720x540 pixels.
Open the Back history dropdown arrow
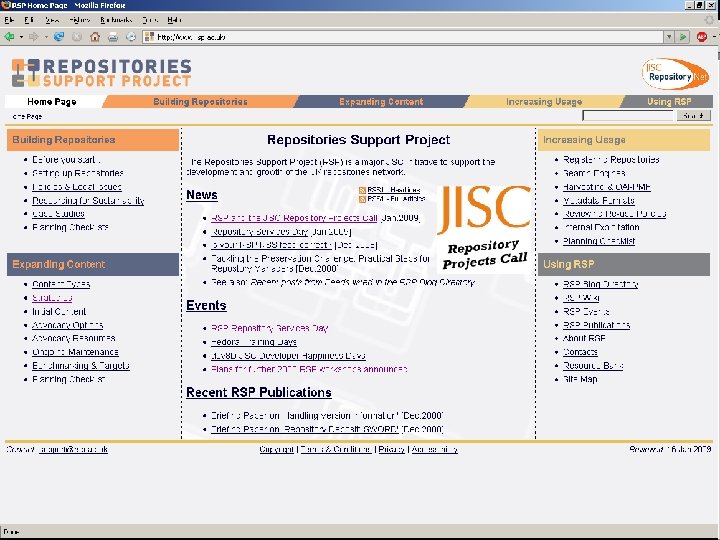point(21,37)
